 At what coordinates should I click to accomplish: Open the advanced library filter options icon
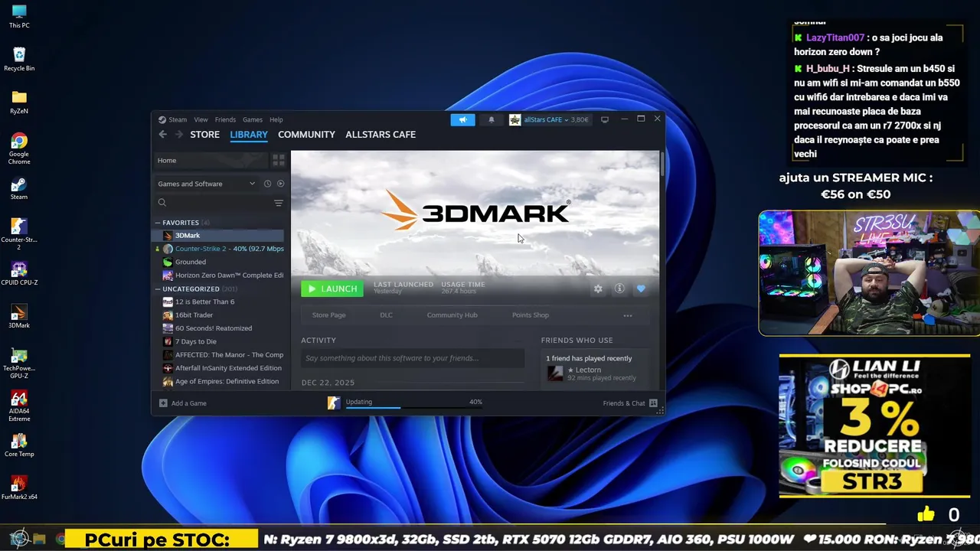[x=279, y=203]
